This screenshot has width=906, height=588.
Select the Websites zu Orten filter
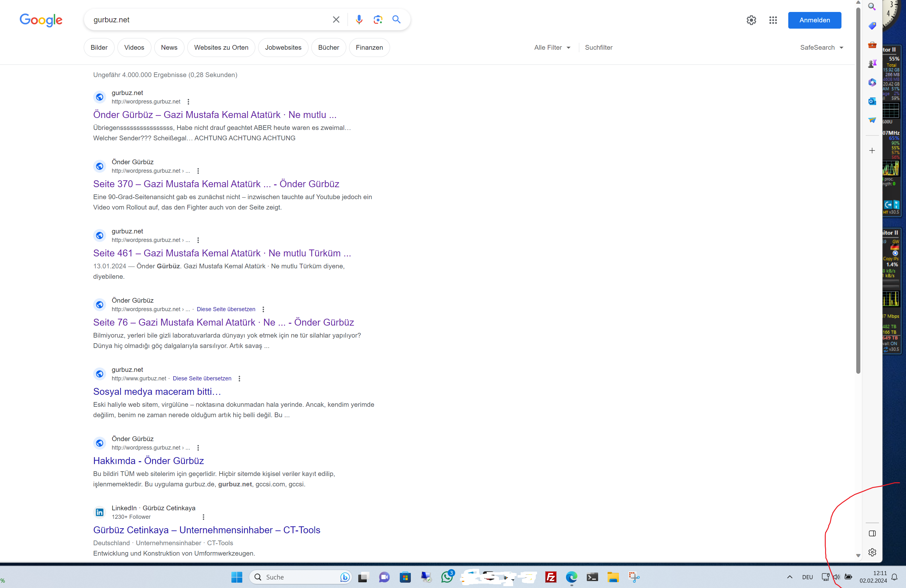[221, 48]
